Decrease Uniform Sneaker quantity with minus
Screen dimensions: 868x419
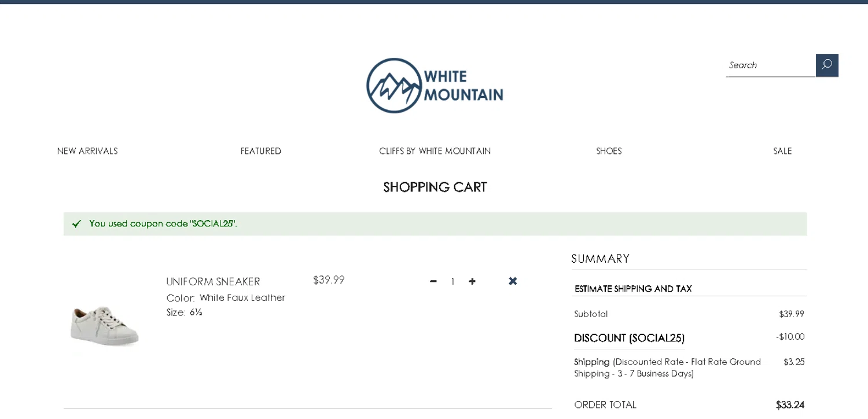point(433,281)
